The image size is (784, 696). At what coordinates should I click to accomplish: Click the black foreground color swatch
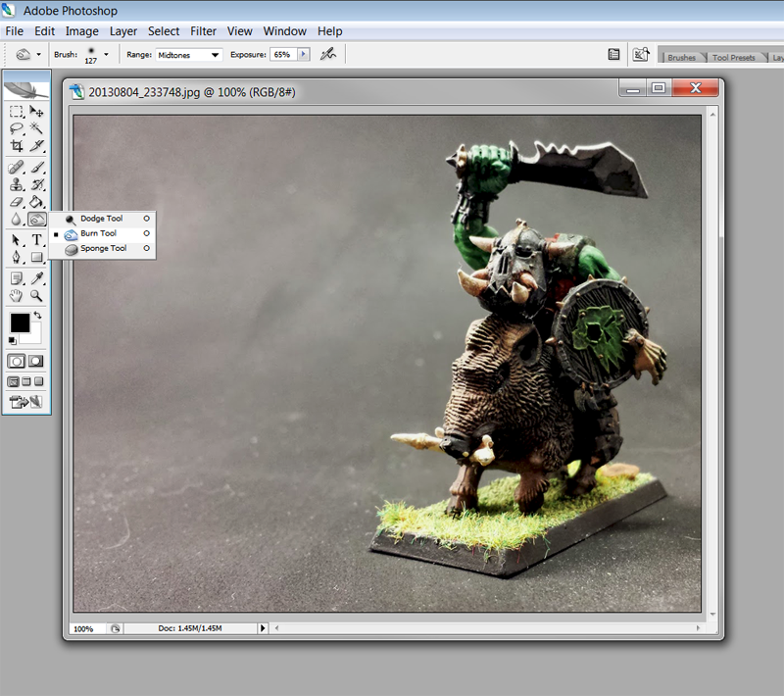20,323
